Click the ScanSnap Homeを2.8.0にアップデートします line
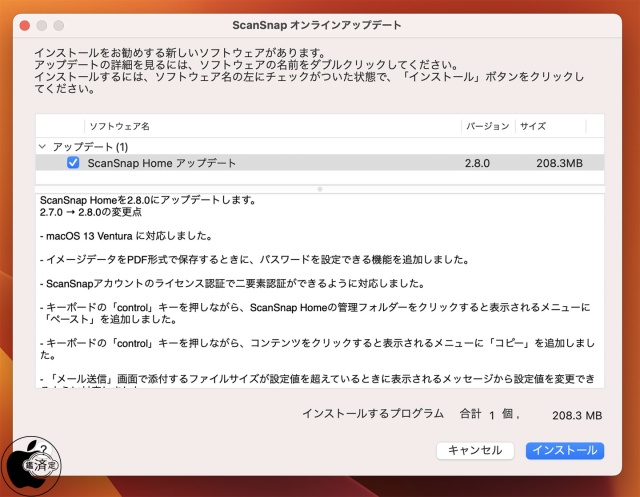The height and width of the screenshot is (497, 640). pyautogui.click(x=148, y=200)
